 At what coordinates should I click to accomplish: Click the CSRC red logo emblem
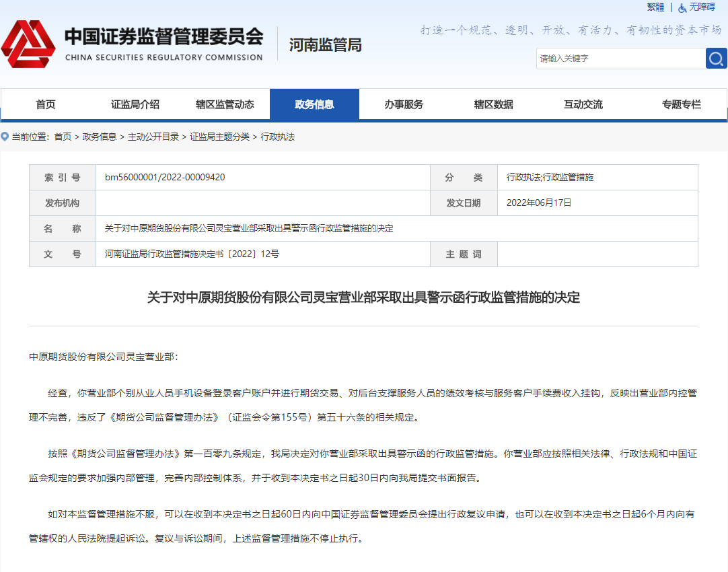pyautogui.click(x=28, y=44)
